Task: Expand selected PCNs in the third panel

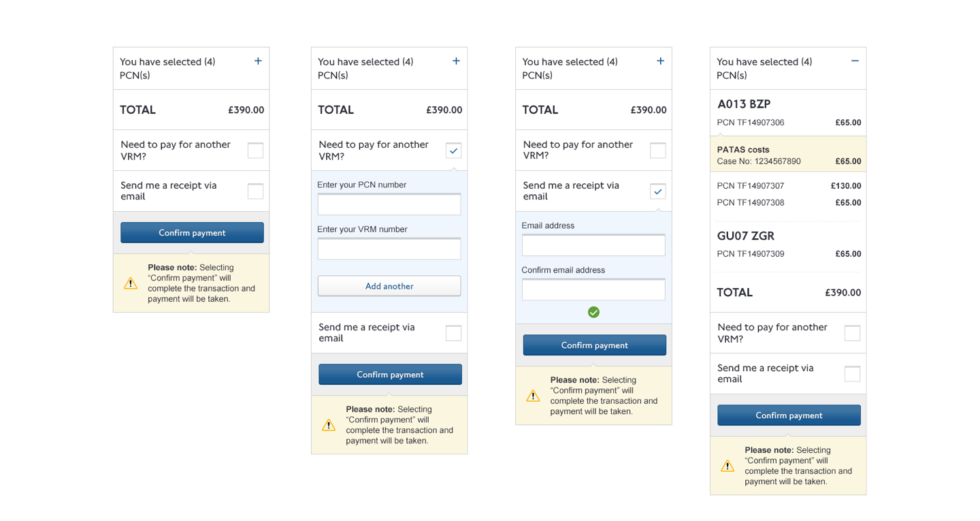Action: pyautogui.click(x=660, y=61)
